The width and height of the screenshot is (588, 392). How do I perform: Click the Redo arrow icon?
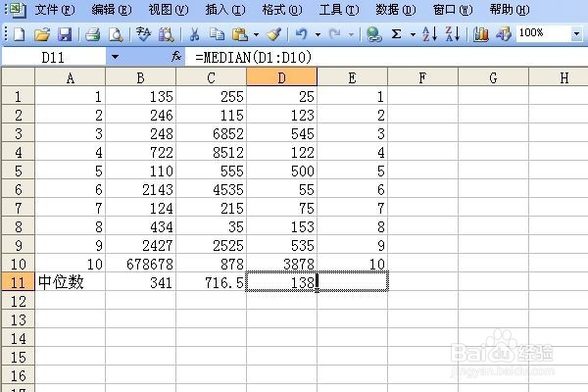(335, 34)
